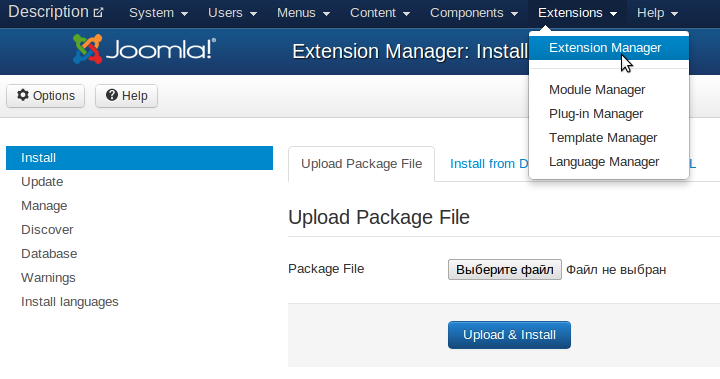Open Warnings in the sidebar
This screenshot has height=379, width=720.
(x=140, y=277)
